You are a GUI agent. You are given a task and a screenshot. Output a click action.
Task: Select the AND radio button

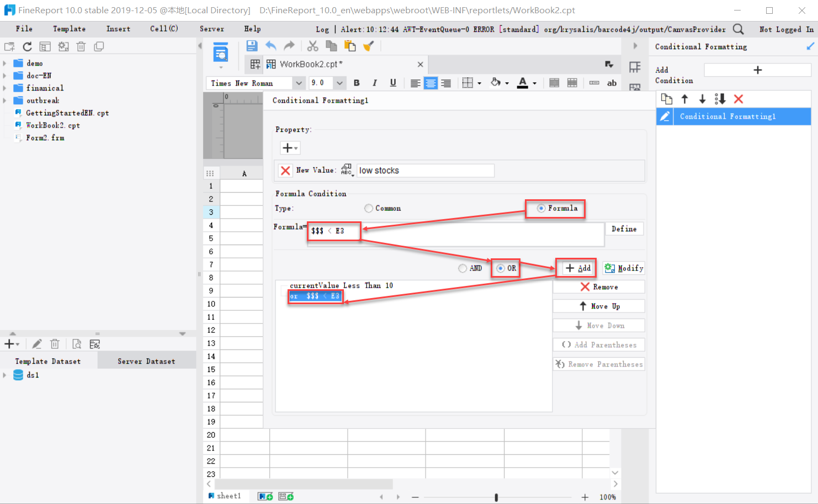[463, 268]
